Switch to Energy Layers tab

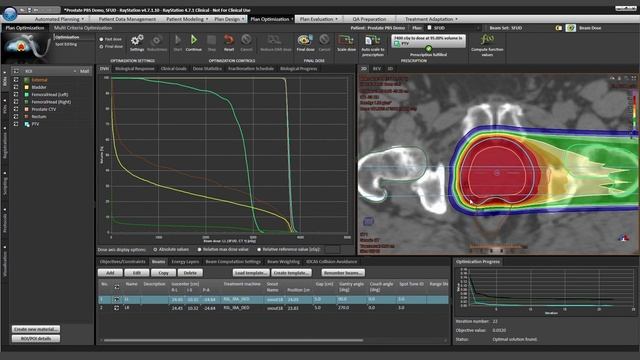click(x=185, y=262)
